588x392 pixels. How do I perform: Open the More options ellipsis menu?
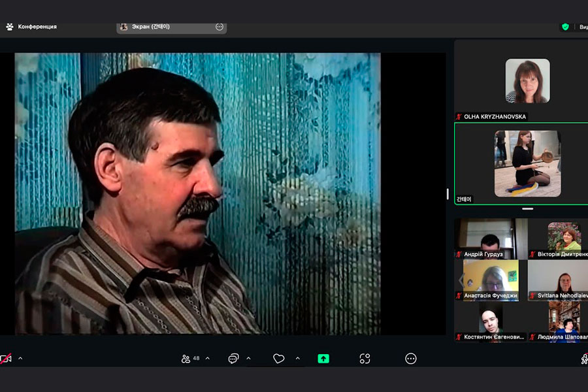click(x=410, y=359)
